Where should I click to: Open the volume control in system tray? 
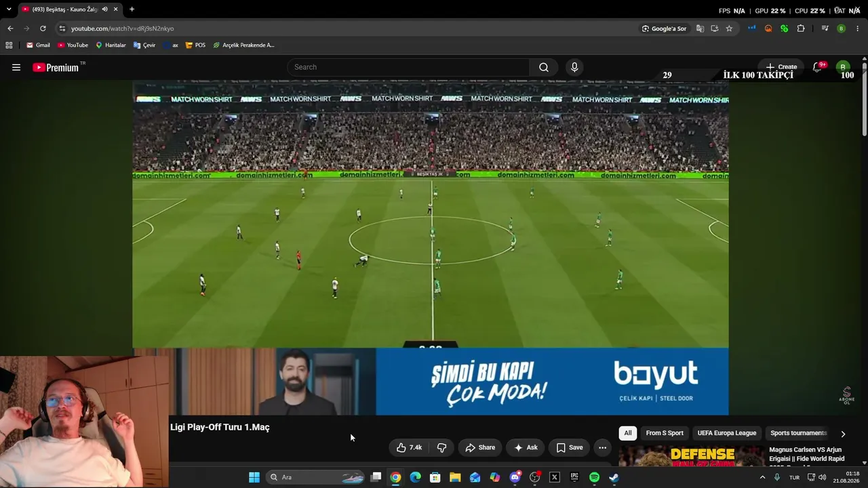[823, 477]
